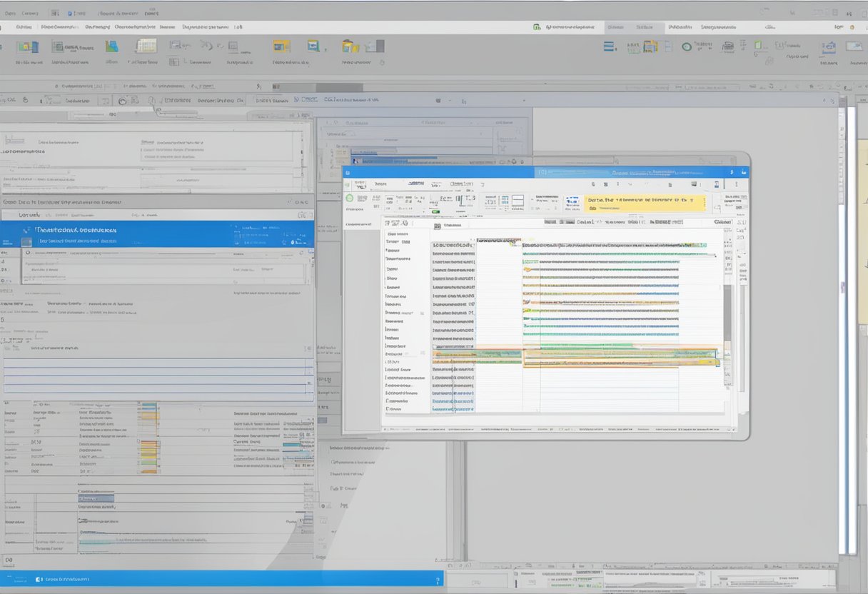Click the layout pane icon in the floating window ribbon
Viewport: 868px width, 594px height.
pyautogui.click(x=518, y=201)
